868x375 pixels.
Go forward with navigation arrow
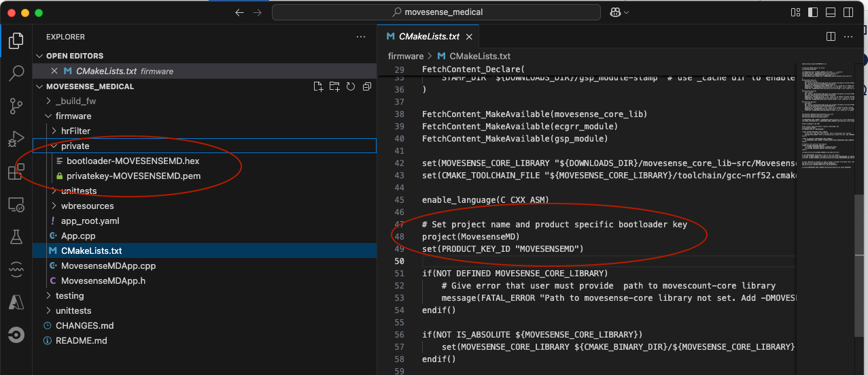point(257,12)
